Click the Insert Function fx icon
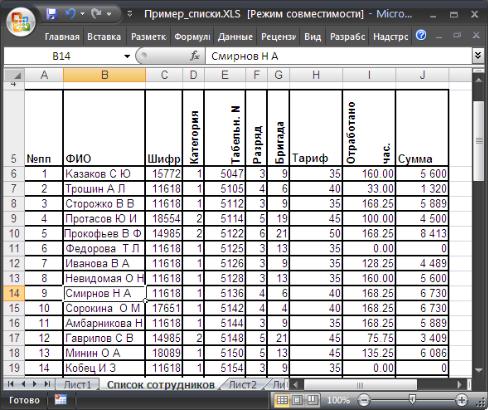 tap(195, 56)
